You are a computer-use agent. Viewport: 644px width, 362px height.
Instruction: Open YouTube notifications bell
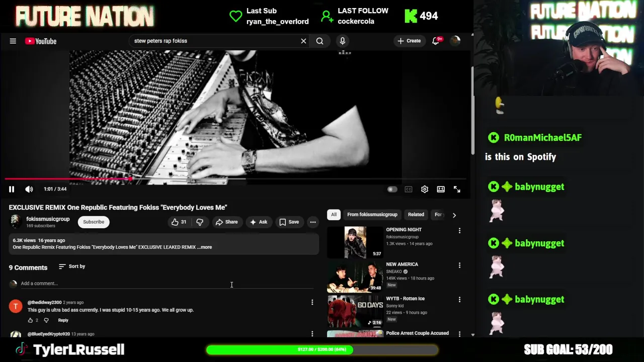(436, 41)
